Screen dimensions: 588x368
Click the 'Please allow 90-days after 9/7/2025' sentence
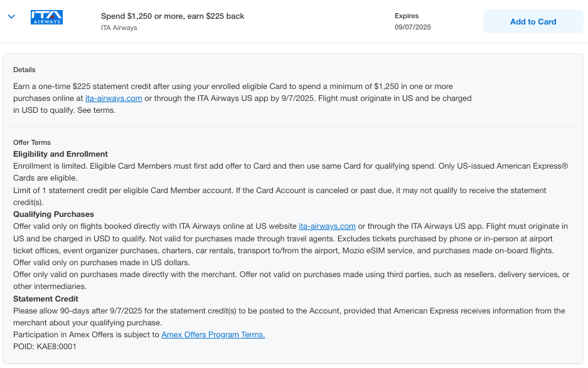coord(289,317)
